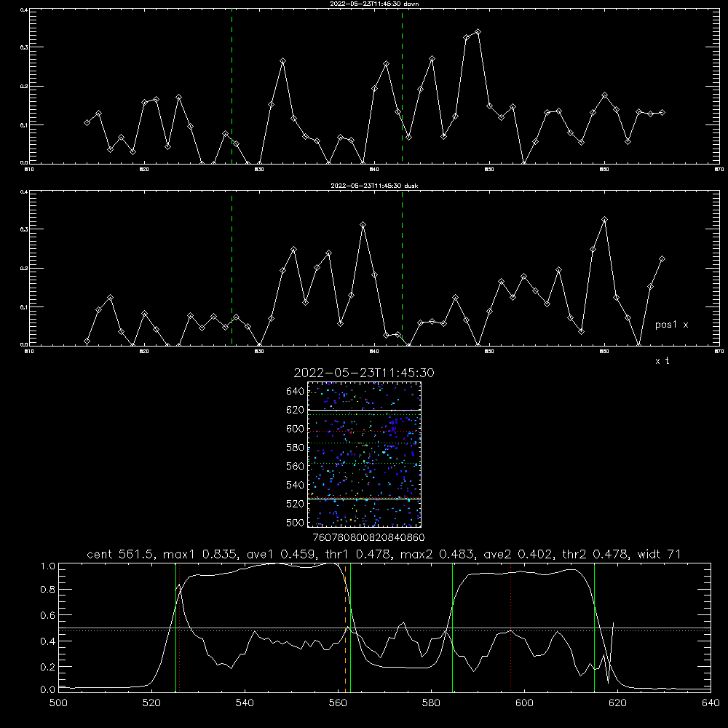
Task: Click the x-axis label 580 of bottom plot
Action: tap(431, 703)
